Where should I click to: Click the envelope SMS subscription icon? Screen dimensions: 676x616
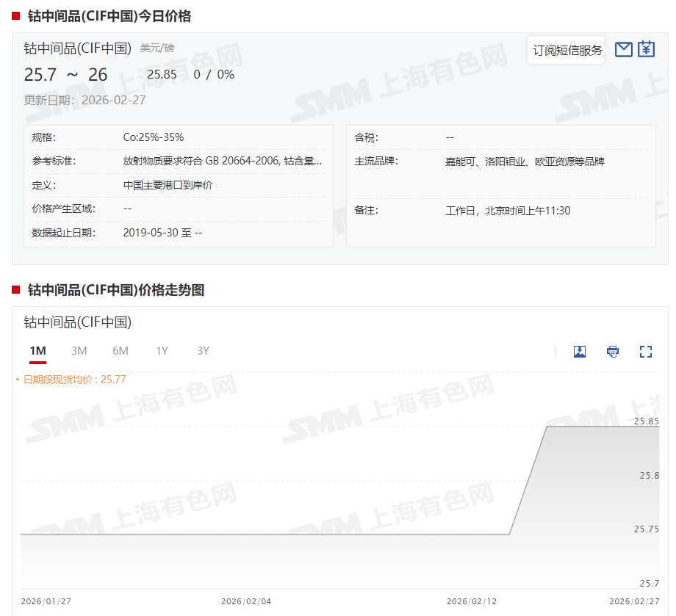coord(623,49)
